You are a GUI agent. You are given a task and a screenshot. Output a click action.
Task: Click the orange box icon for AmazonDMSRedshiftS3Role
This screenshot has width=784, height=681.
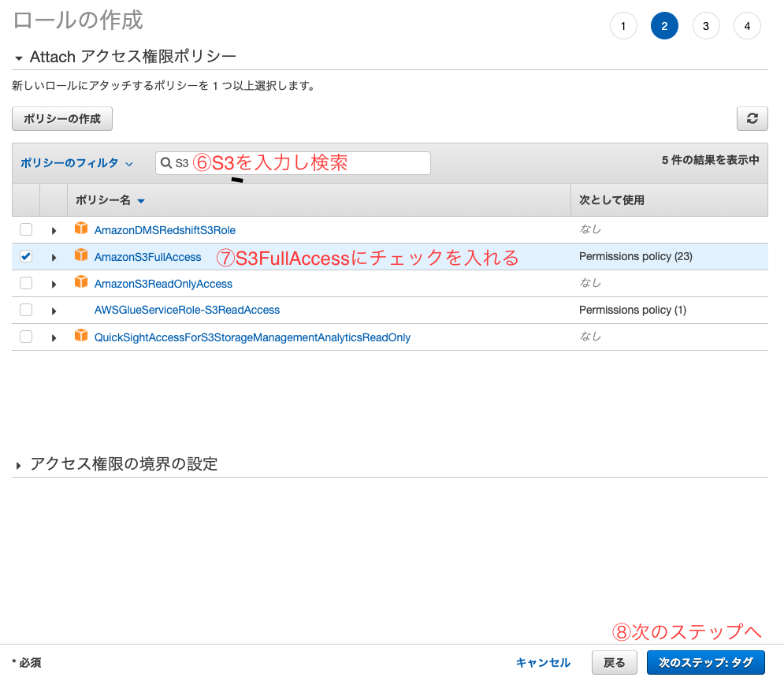[x=81, y=229]
